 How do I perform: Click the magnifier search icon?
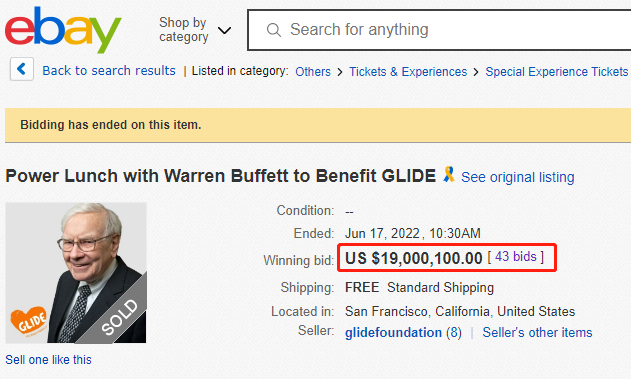coord(274,30)
